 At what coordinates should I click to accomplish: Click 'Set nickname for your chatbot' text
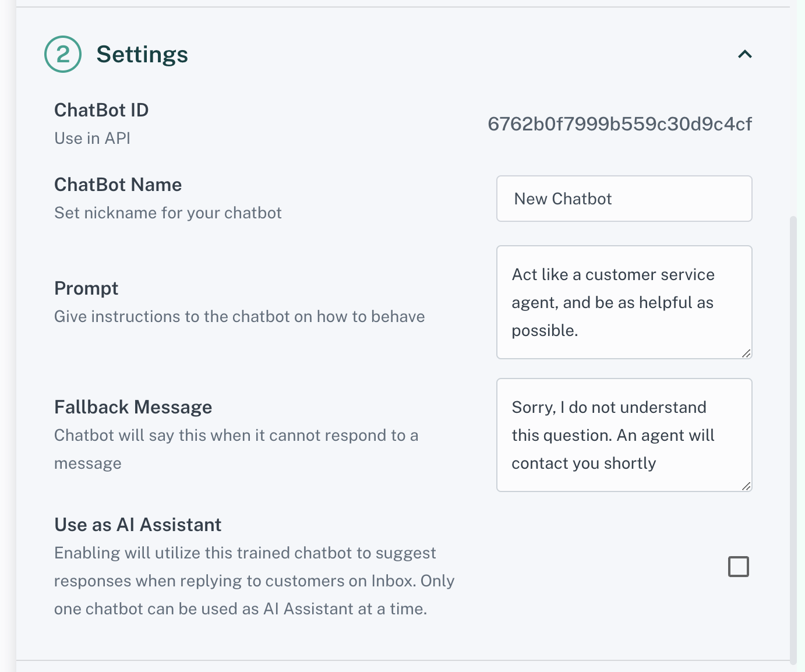pyautogui.click(x=168, y=213)
